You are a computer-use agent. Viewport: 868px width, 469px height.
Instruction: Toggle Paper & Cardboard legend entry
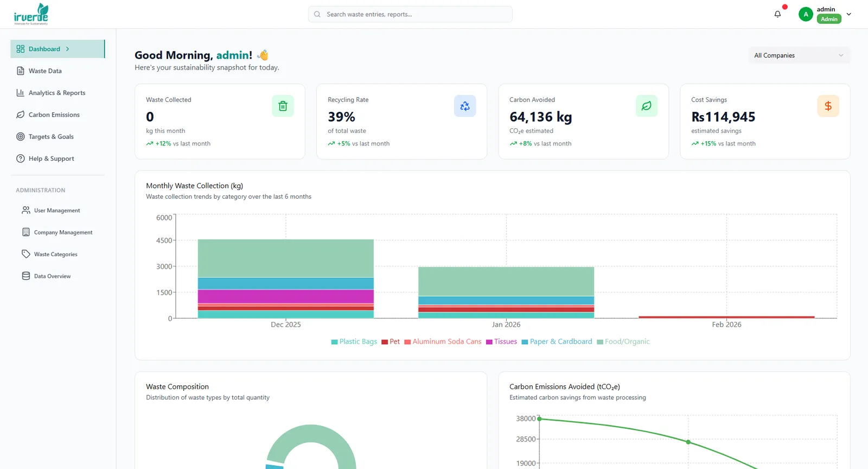[x=557, y=341]
